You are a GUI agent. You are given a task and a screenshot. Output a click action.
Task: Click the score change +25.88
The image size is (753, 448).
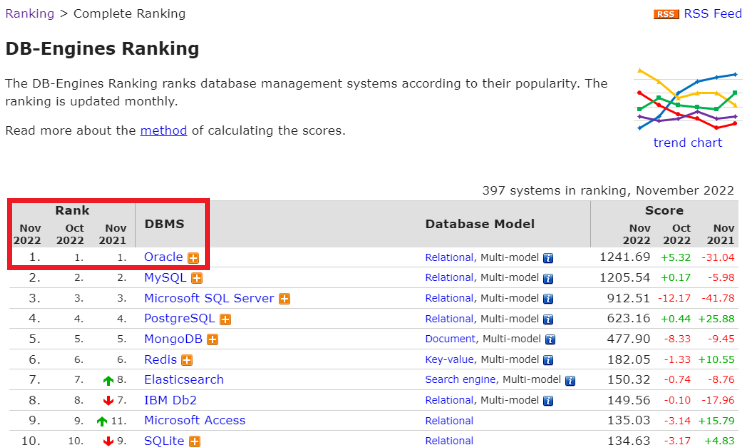click(x=717, y=319)
